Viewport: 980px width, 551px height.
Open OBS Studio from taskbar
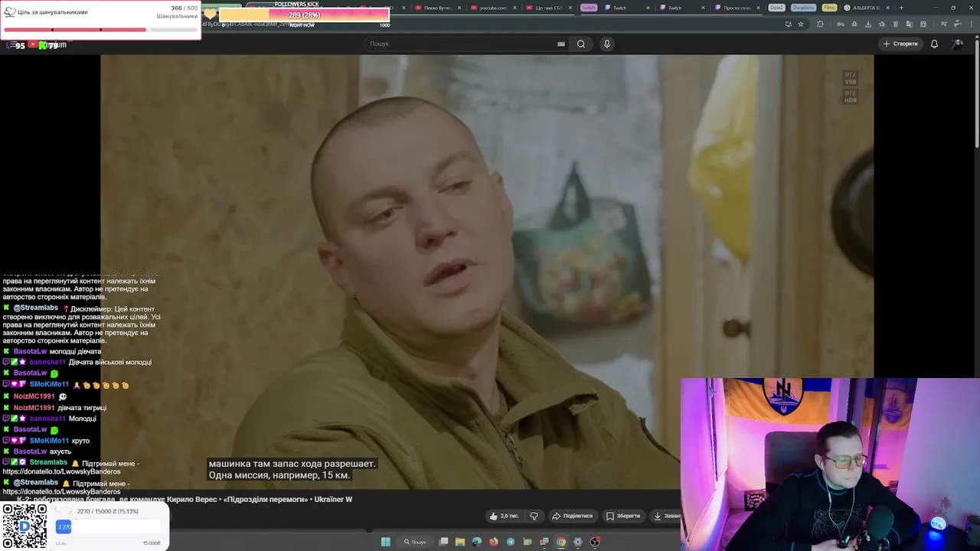tap(595, 542)
